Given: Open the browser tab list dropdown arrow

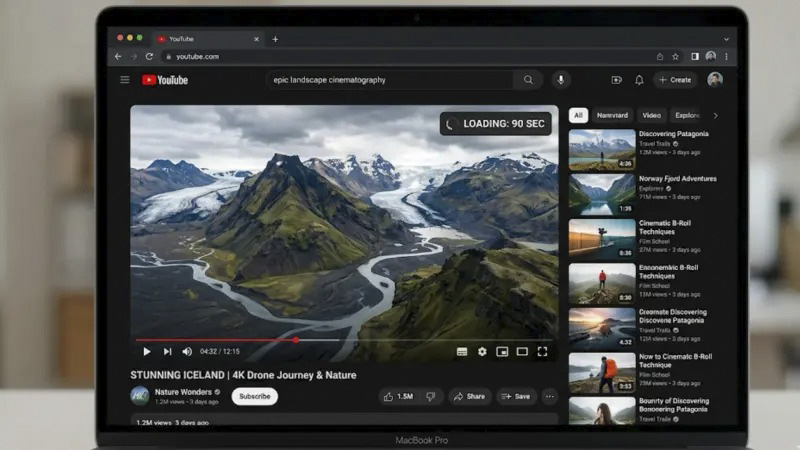Looking at the screenshot, I should click(x=726, y=39).
